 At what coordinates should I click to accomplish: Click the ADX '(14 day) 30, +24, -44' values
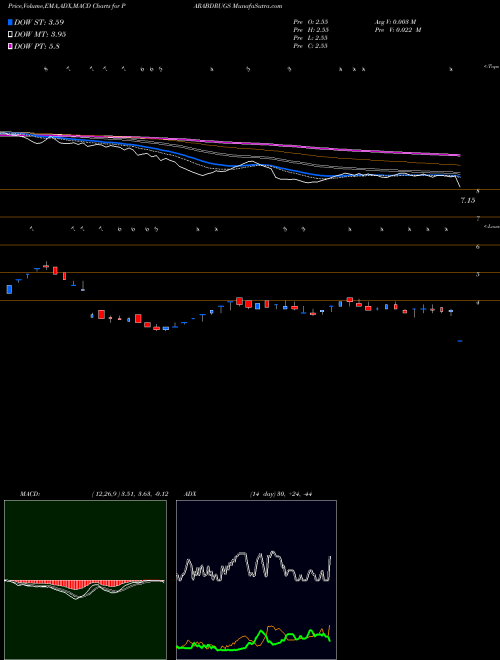click(280, 494)
